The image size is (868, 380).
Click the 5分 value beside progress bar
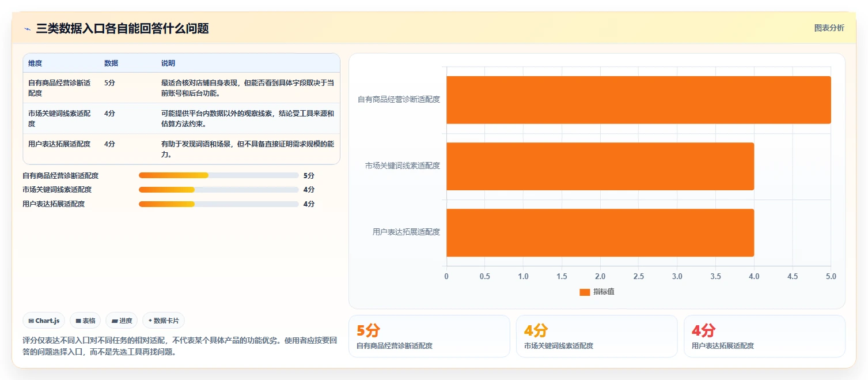(x=309, y=175)
